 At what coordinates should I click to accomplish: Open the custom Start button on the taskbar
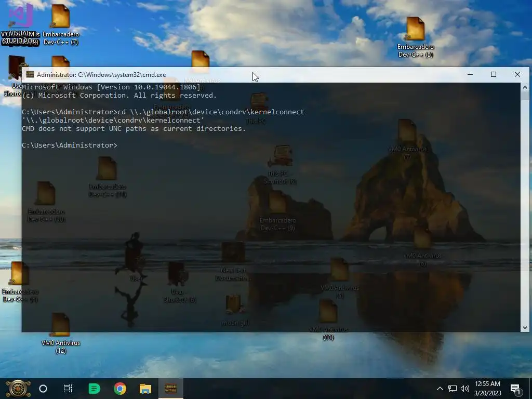click(18, 389)
